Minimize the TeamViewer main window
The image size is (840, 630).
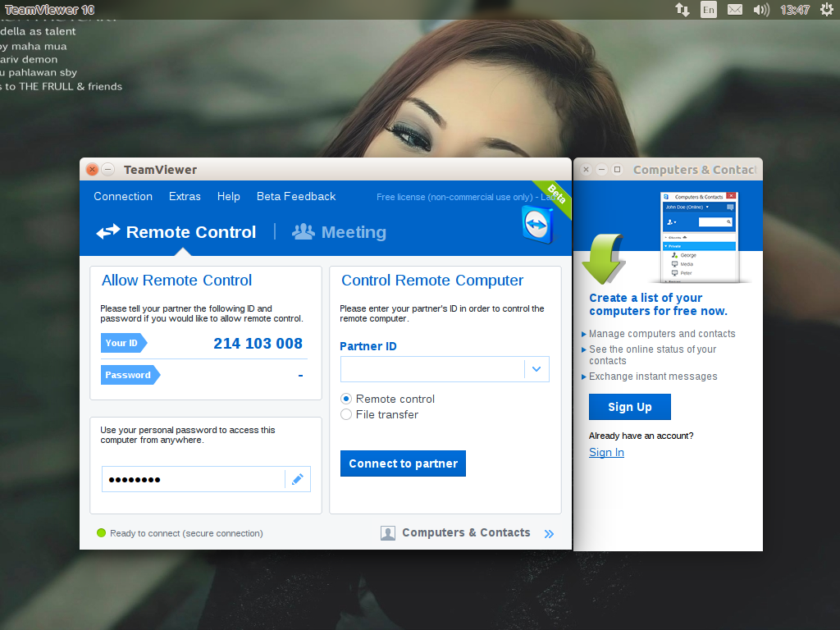[x=107, y=169]
